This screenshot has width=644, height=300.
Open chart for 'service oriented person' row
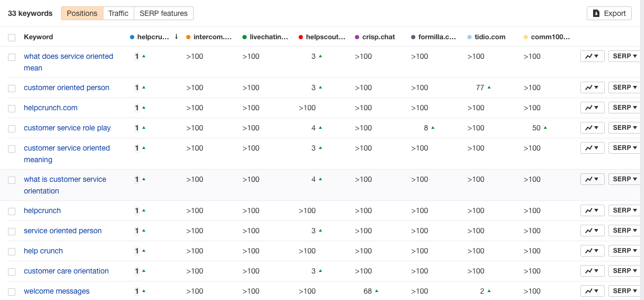pos(592,231)
